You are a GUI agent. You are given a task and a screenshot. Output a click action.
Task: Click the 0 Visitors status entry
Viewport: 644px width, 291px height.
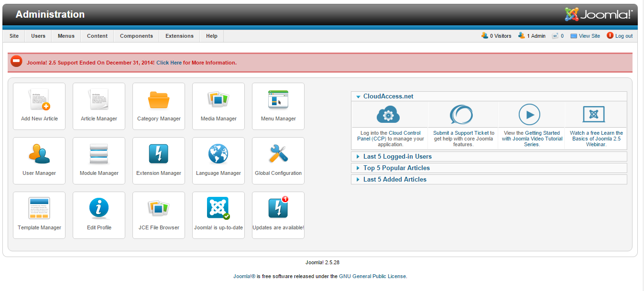496,36
